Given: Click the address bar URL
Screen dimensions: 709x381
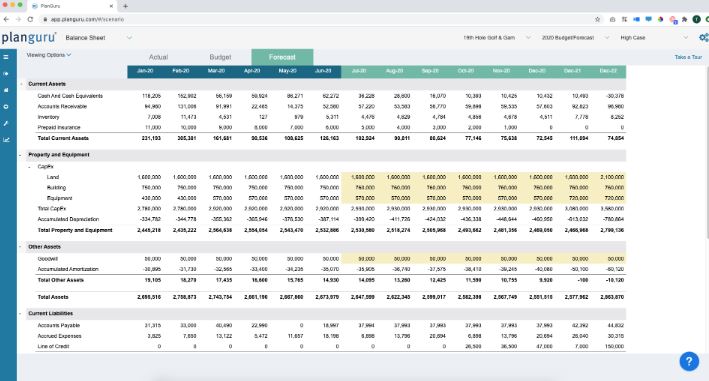Looking at the screenshot, I should click(x=87, y=19).
